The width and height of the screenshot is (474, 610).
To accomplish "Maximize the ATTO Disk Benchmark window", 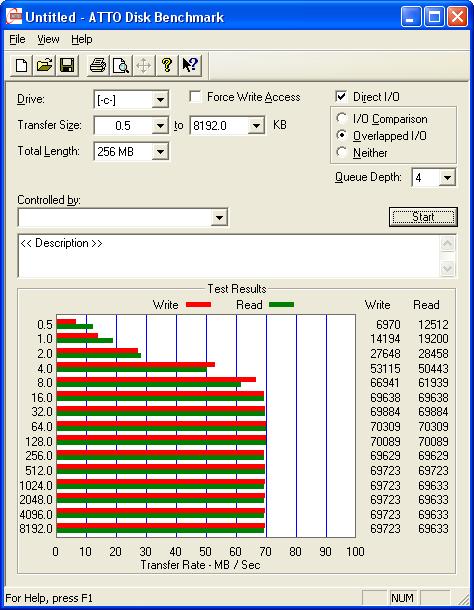I will [434, 17].
